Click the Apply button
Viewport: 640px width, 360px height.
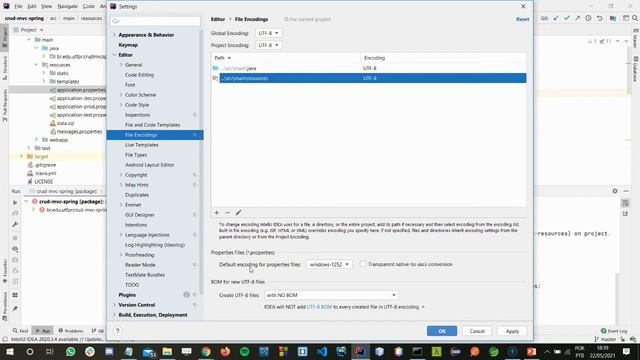click(512, 331)
